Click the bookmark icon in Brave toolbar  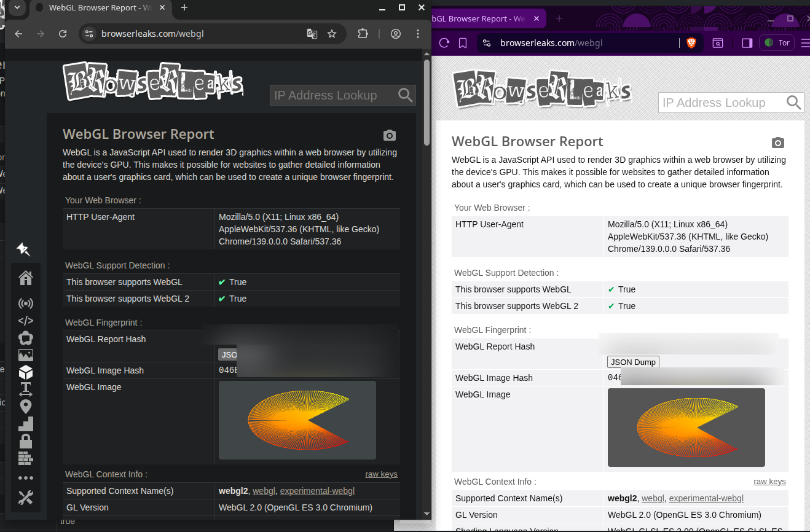pos(463,43)
